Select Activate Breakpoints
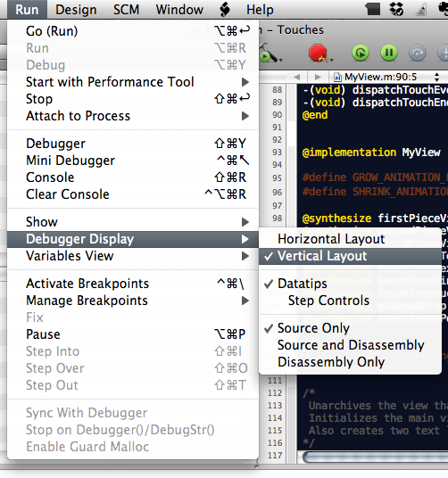Screen dimensions: 448x478 [x=133, y=284]
